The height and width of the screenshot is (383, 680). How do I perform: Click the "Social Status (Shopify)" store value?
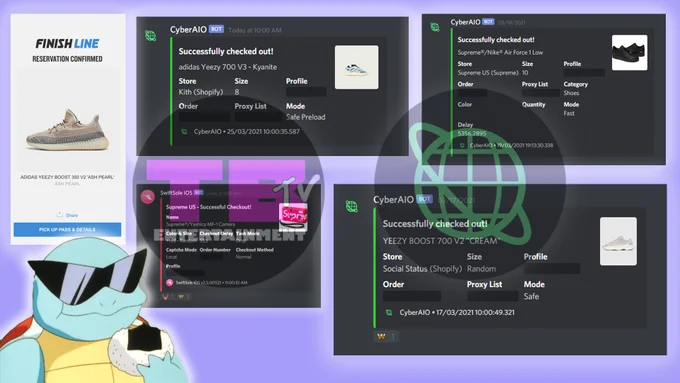(422, 269)
